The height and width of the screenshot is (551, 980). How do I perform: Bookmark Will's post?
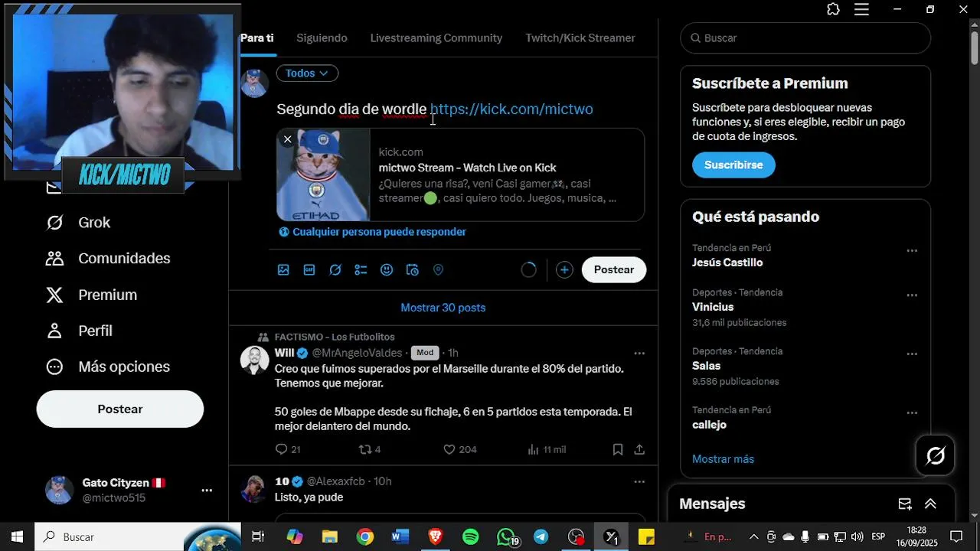point(618,449)
